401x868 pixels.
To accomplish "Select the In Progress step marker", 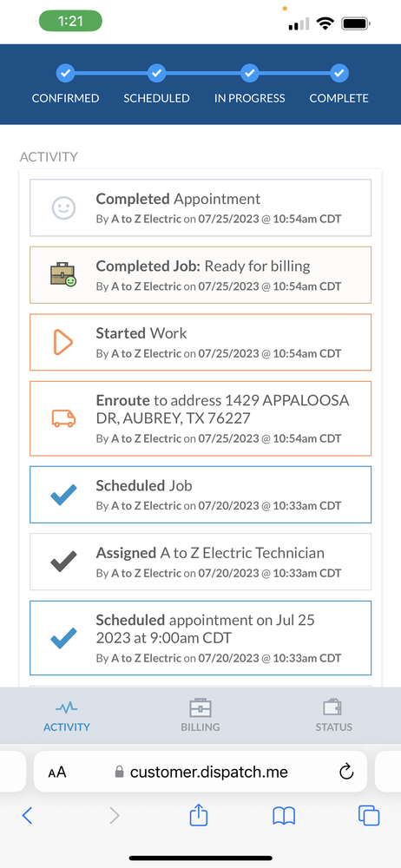I will (250, 73).
